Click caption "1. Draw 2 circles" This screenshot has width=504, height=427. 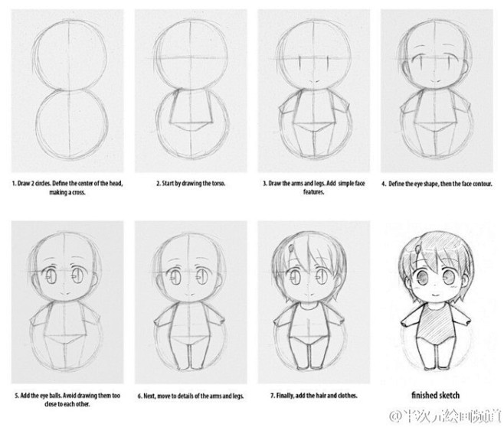(67, 187)
